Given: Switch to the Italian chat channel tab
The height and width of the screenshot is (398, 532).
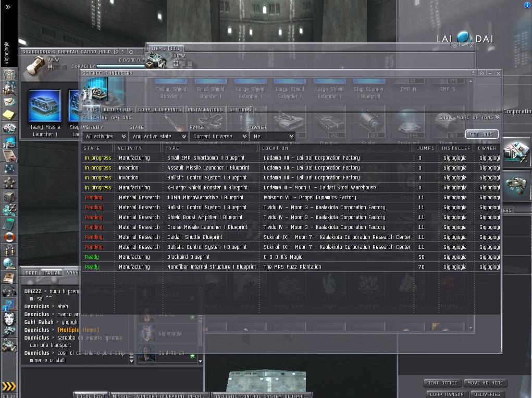Looking at the screenshot, I should tap(52, 273).
